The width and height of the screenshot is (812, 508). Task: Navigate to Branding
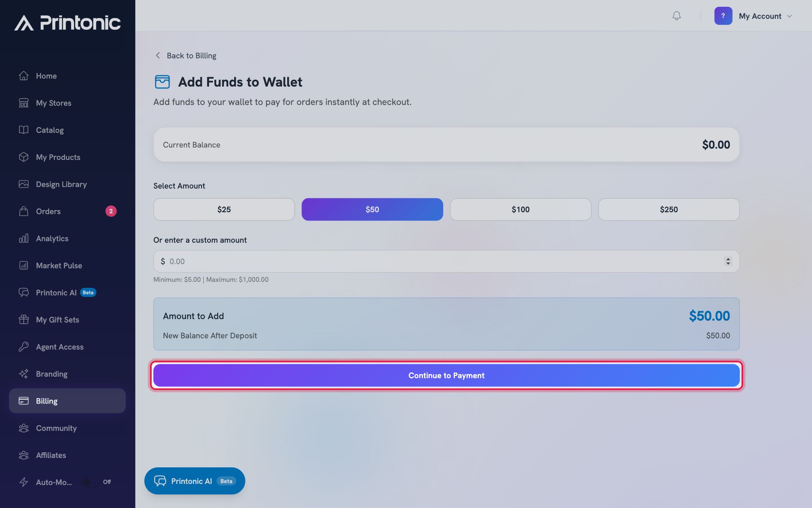click(x=67, y=374)
